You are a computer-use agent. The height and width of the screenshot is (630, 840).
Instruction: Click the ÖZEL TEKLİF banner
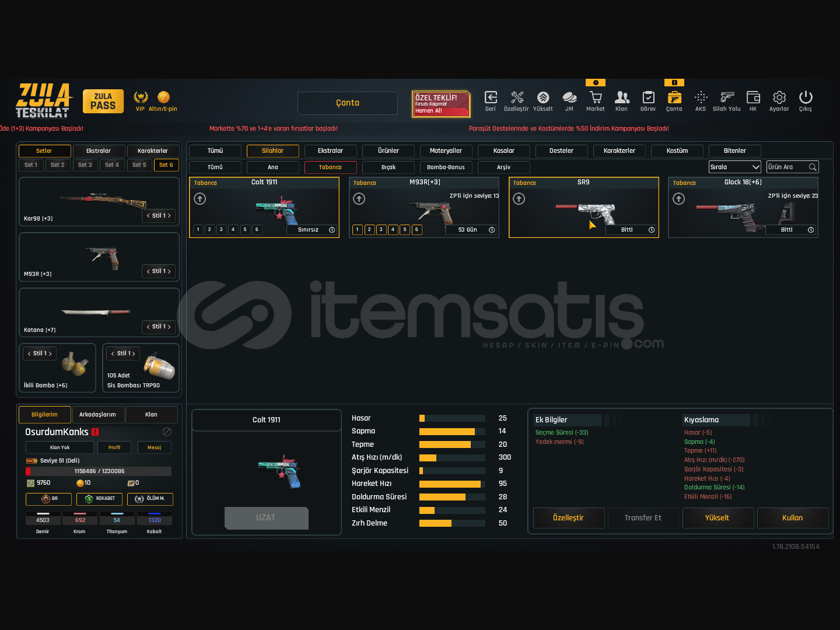[441, 104]
